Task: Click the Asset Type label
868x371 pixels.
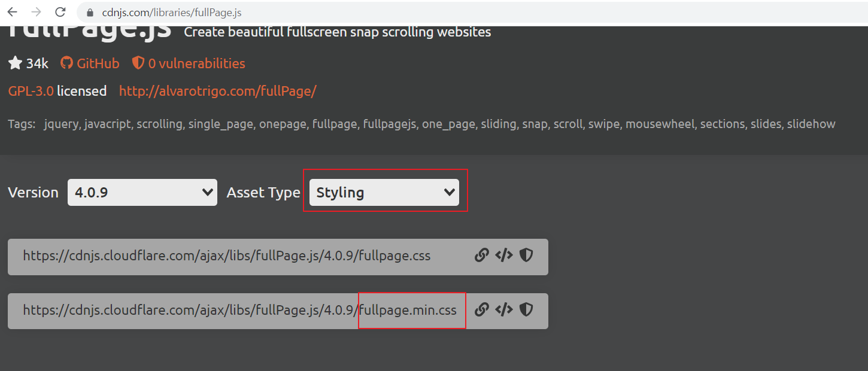Action: [263, 193]
